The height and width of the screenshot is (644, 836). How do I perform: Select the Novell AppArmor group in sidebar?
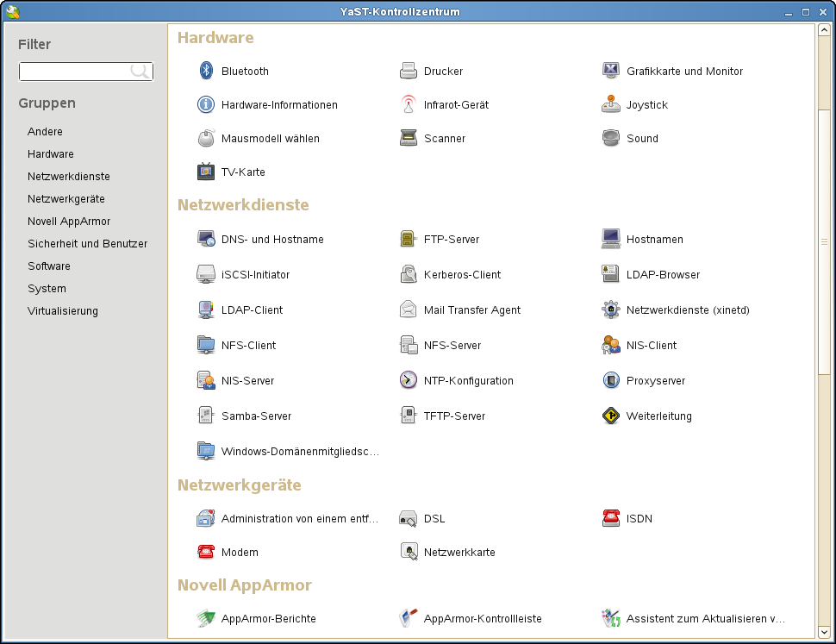[x=69, y=222]
